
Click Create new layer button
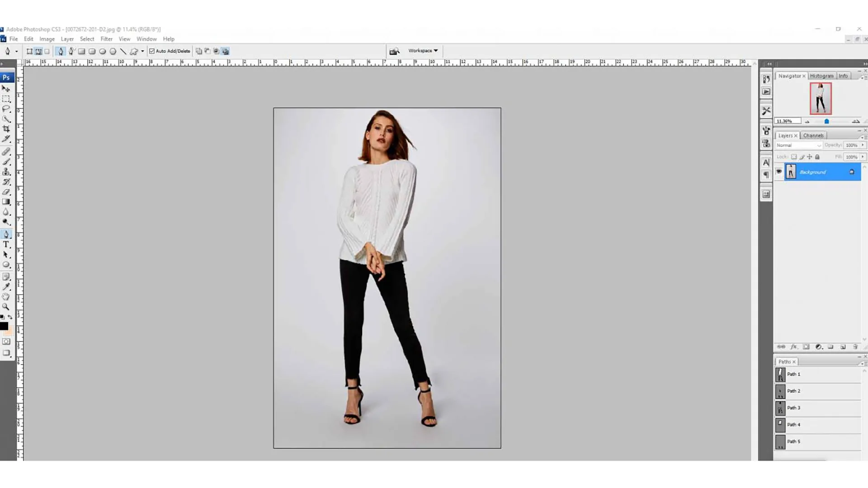(x=843, y=347)
